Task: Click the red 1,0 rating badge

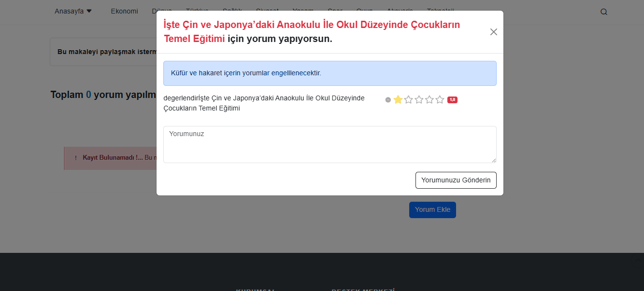Action: pyautogui.click(x=452, y=100)
